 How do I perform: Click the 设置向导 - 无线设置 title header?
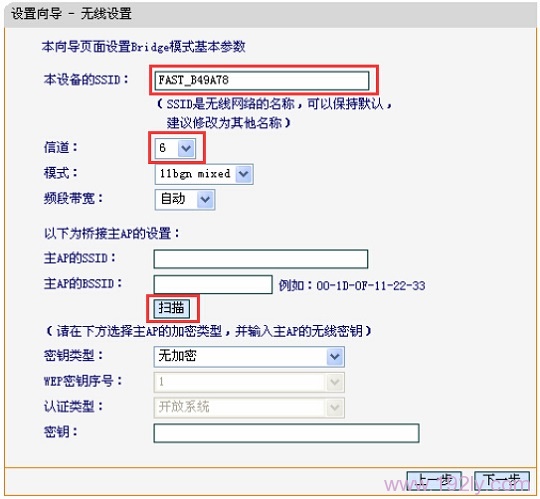pyautogui.click(x=71, y=14)
